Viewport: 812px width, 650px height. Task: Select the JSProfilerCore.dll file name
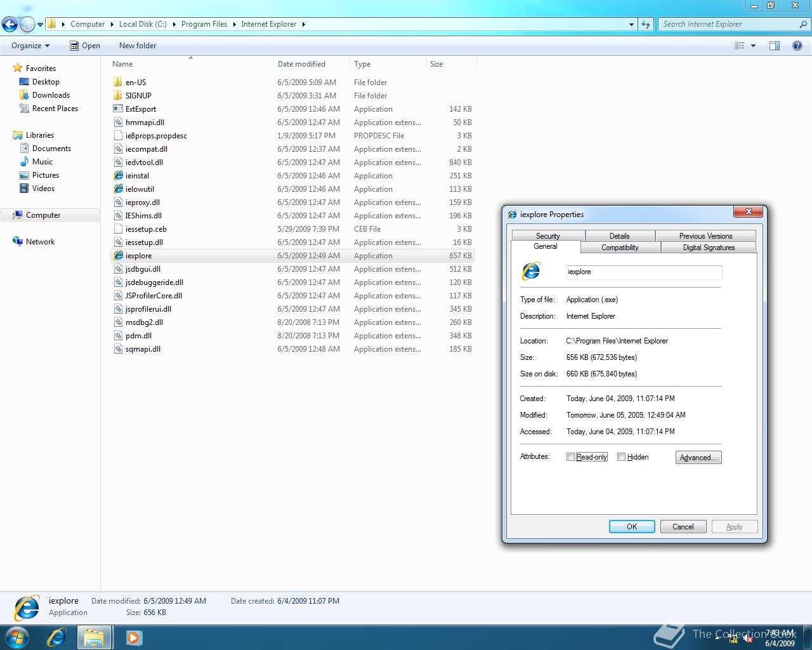(154, 296)
